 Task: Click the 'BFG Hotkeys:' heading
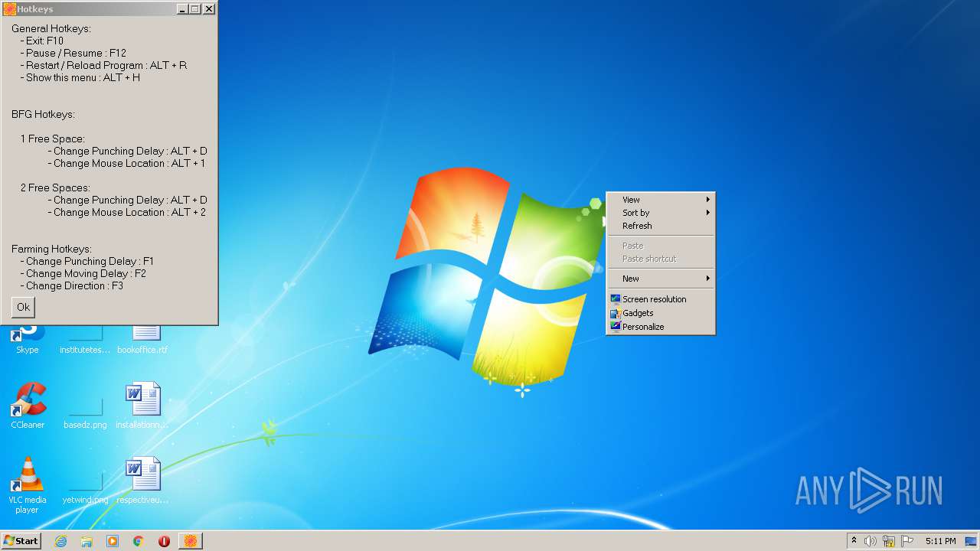(x=43, y=114)
